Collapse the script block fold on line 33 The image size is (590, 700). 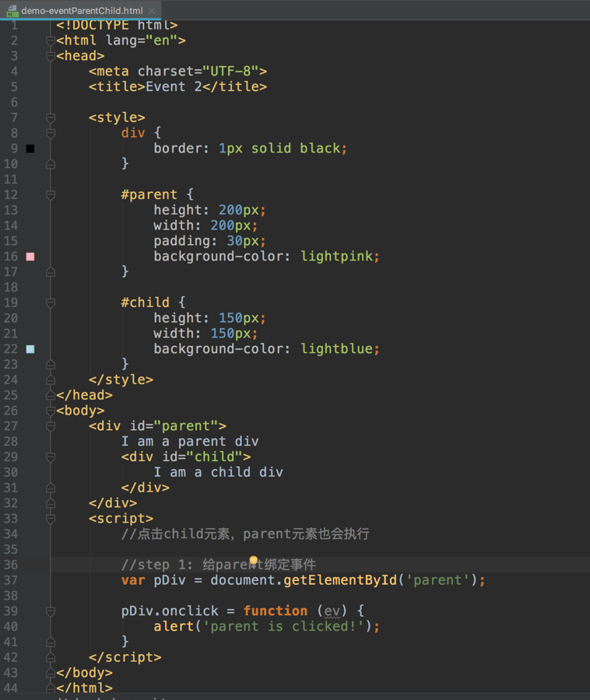pyautogui.click(x=51, y=519)
